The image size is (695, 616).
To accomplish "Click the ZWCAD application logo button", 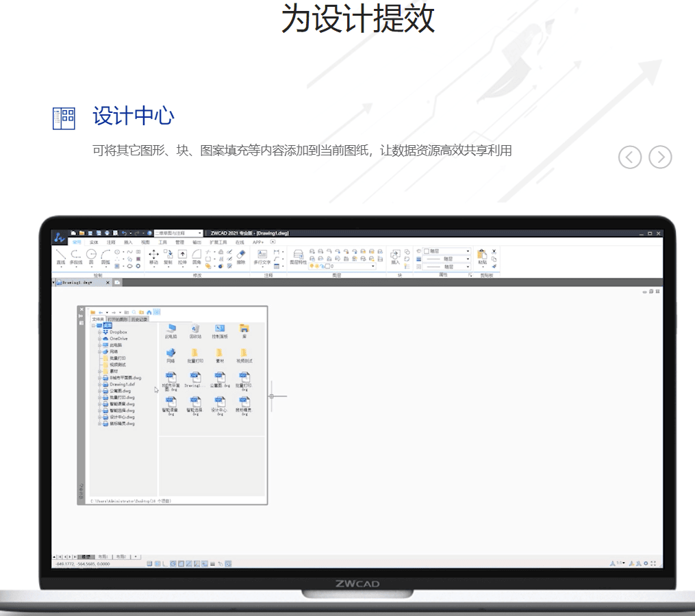I will (60, 238).
